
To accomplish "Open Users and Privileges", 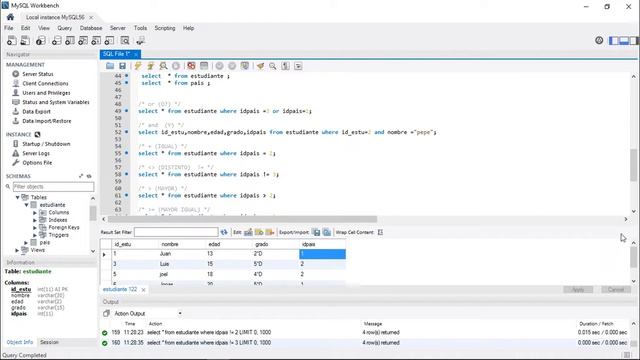I will 46,93.
